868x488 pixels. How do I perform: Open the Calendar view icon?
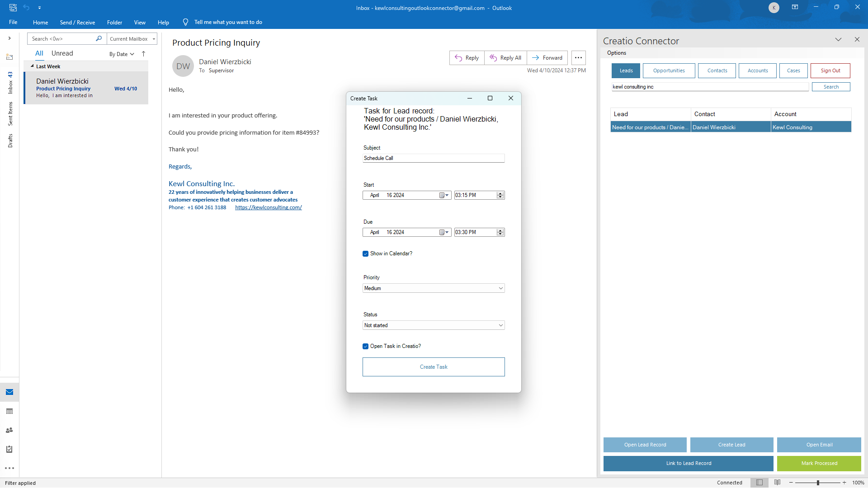point(9,411)
